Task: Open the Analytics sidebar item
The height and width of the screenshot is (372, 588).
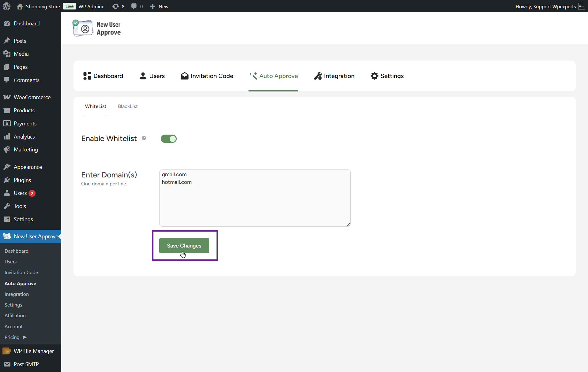Action: click(x=24, y=137)
